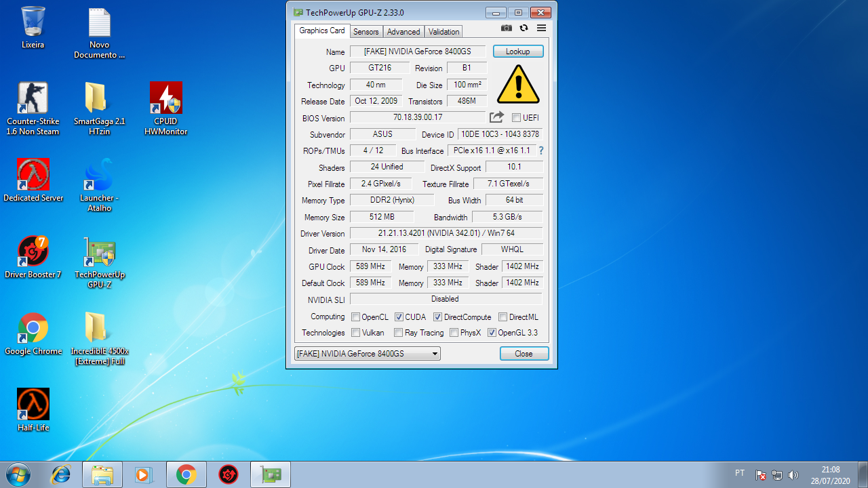The width and height of the screenshot is (868, 488).
Task: Select the Google Chrome desktop shortcut
Action: tap(33, 333)
